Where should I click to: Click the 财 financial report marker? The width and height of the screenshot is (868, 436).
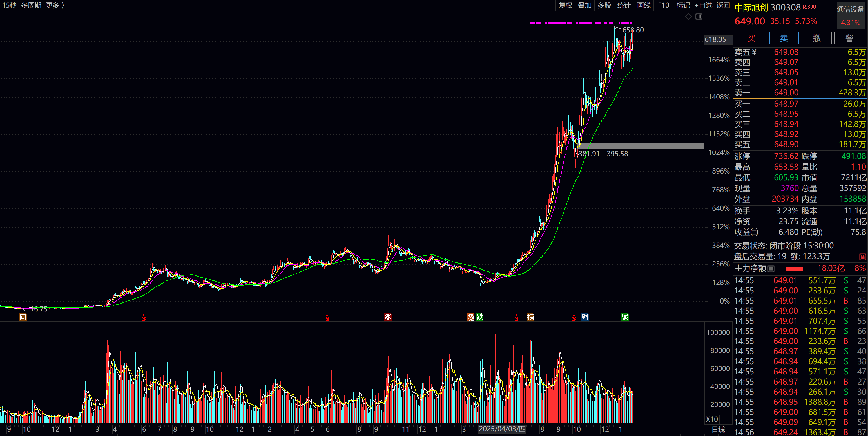585,317
